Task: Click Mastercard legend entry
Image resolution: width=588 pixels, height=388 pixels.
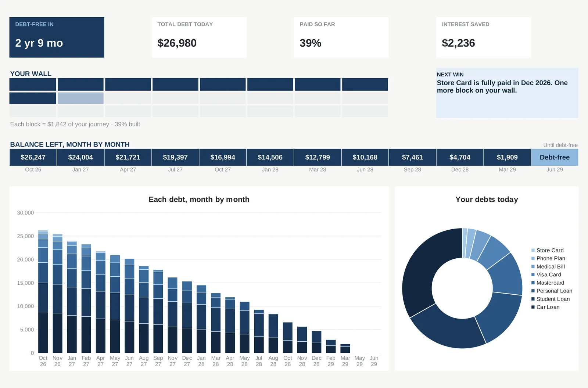Action: point(548,283)
